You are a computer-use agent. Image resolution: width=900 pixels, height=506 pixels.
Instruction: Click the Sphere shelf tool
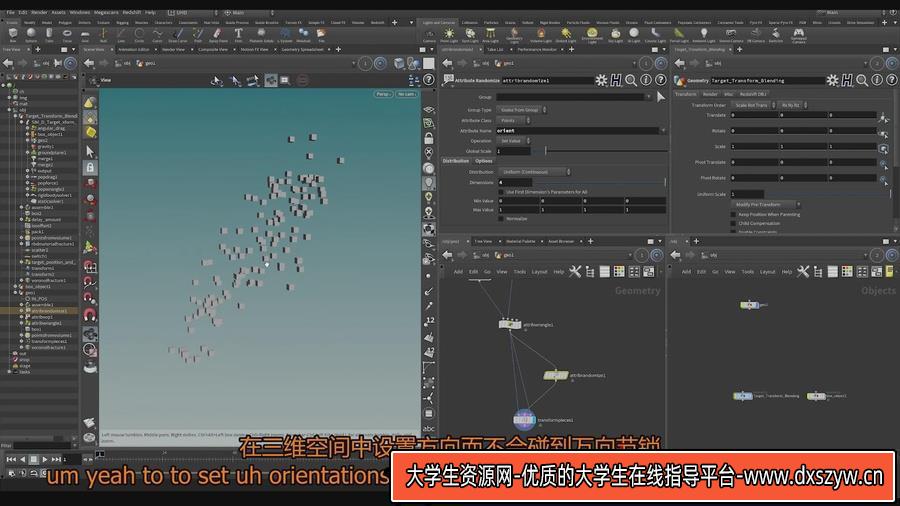click(31, 34)
